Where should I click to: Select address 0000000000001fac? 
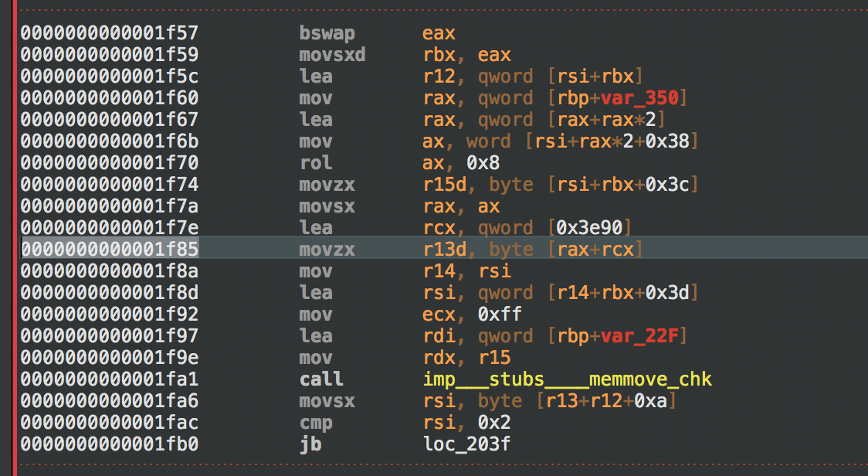tap(110, 422)
